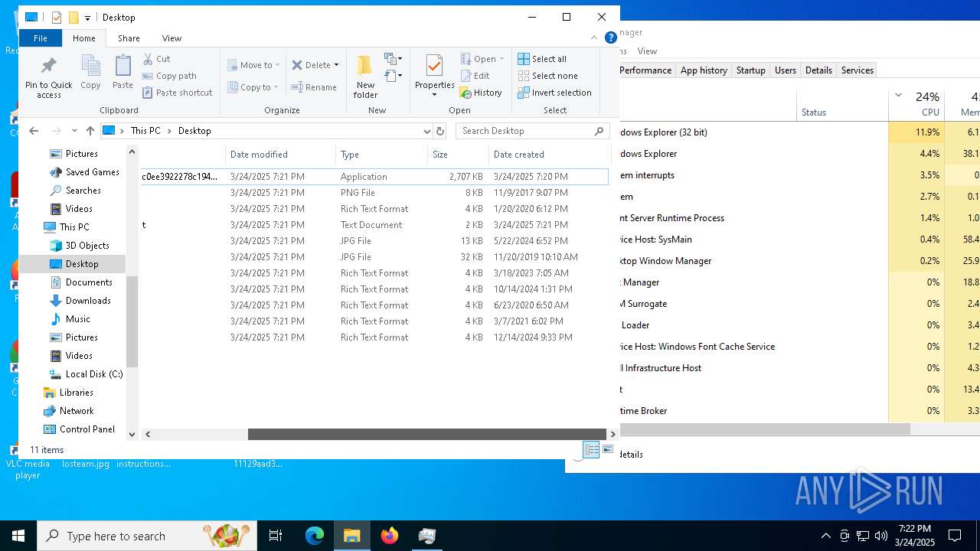Image resolution: width=980 pixels, height=551 pixels.
Task: Click Cut in the Clipboard group
Action: click(x=156, y=59)
